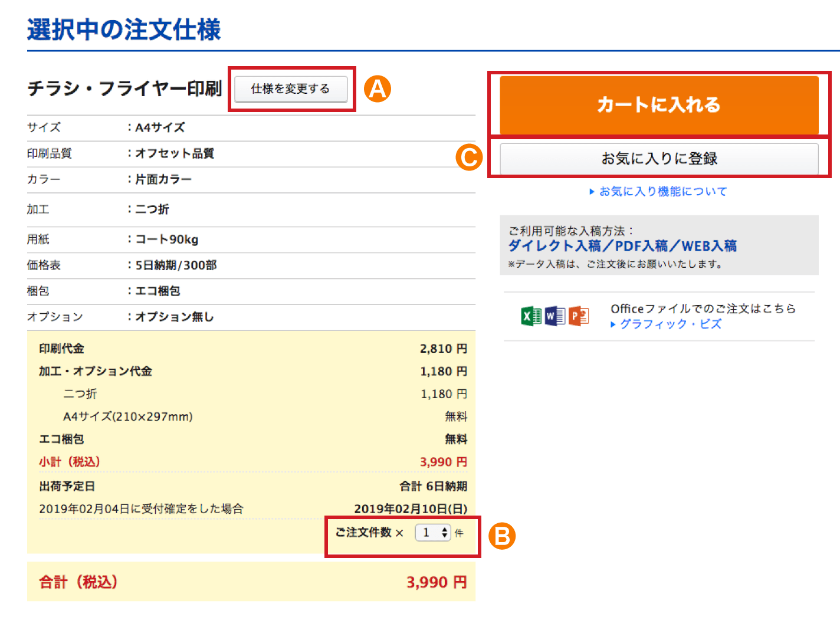This screenshot has height=630, width=840.
Task: Click the ダイレクト入稿/PDF入稿/WEB入稿 text
Action: [x=622, y=246]
